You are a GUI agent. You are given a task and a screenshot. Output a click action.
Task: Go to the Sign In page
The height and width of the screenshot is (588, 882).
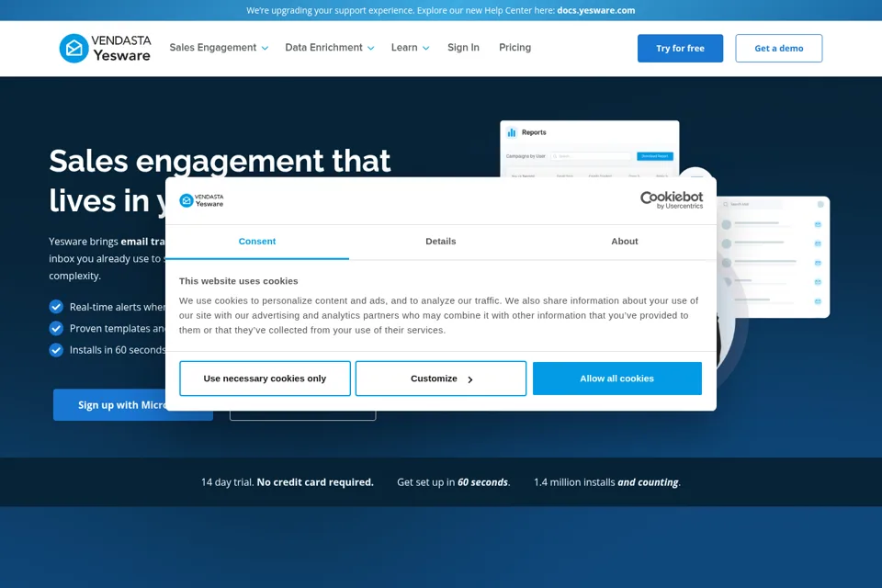pos(463,47)
